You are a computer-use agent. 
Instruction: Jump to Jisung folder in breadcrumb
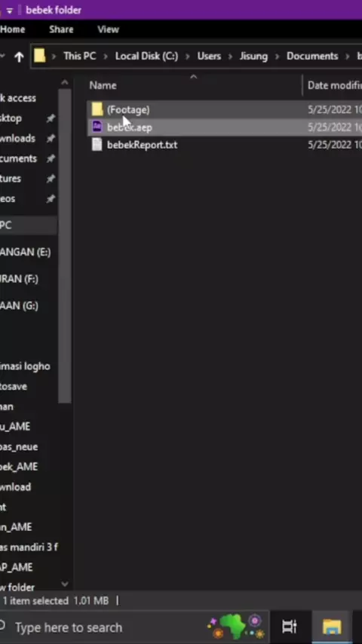253,56
